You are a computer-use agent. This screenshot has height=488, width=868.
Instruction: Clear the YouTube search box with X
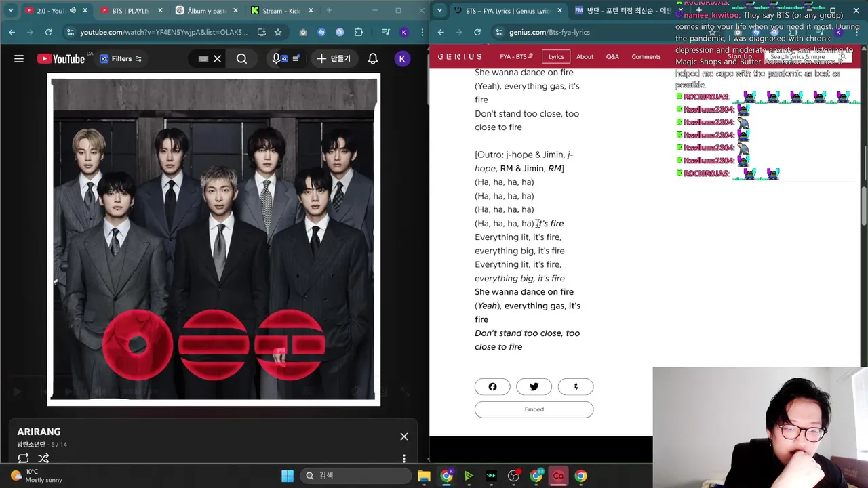tap(217, 59)
